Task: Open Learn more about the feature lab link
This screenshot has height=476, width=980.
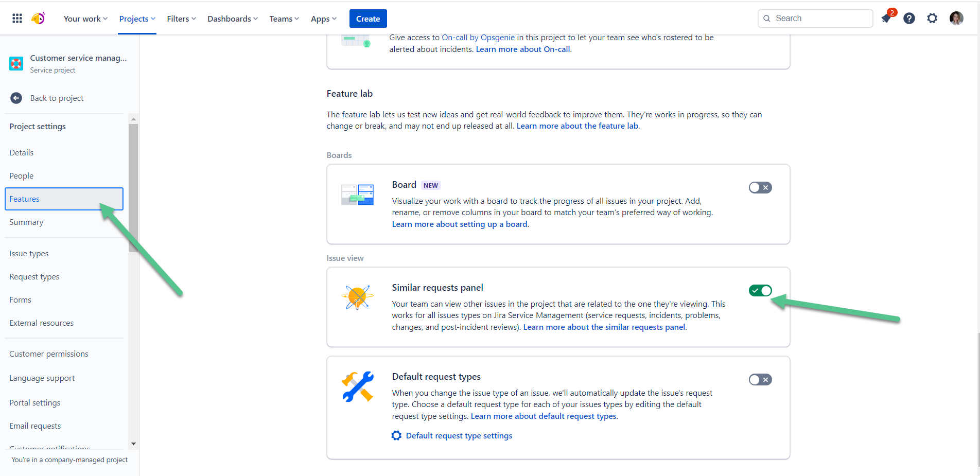Action: (577, 126)
